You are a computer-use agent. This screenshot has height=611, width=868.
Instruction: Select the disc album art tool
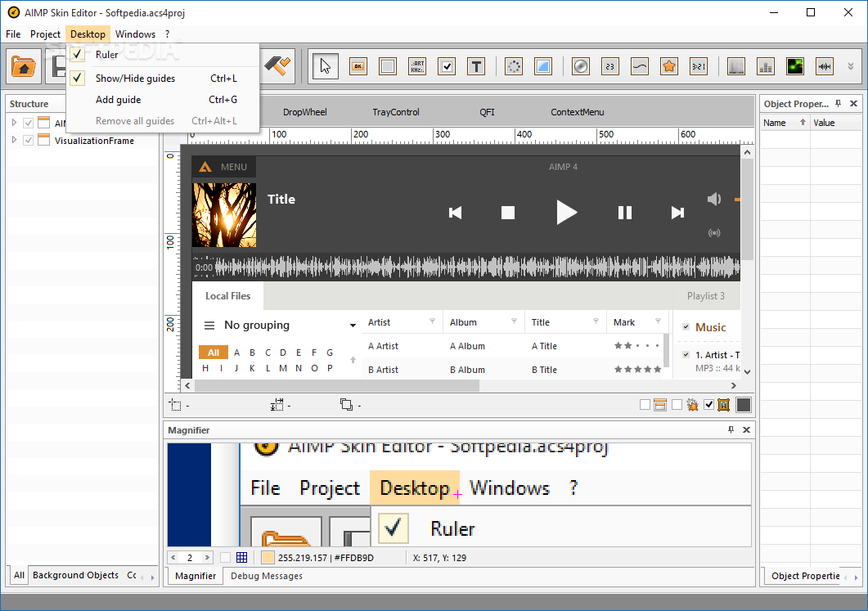pos(580,67)
